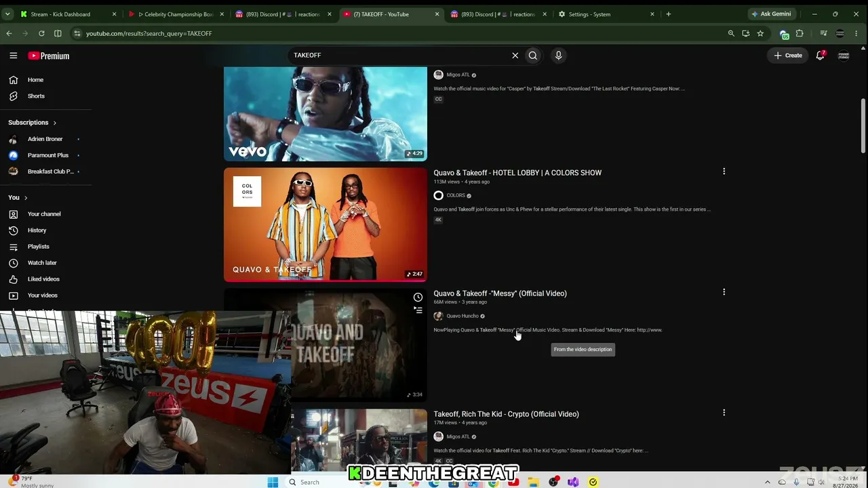The width and height of the screenshot is (868, 488).
Task: Visit the Quavo Huncho channel name
Action: [462, 316]
